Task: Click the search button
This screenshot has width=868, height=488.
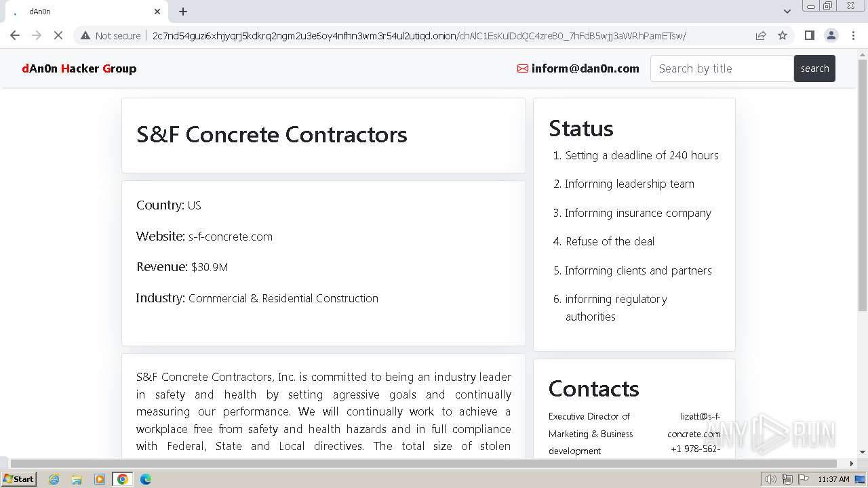Action: click(814, 68)
